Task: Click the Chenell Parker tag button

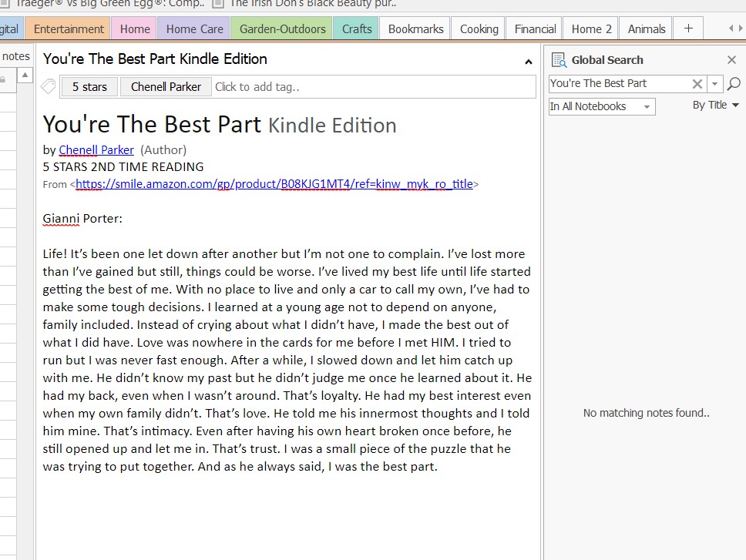Action: [166, 87]
